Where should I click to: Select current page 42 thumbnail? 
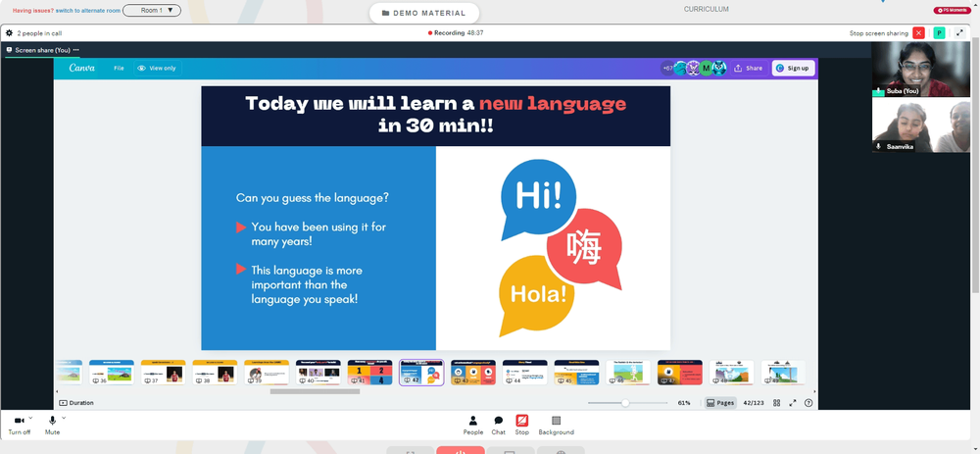(421, 372)
